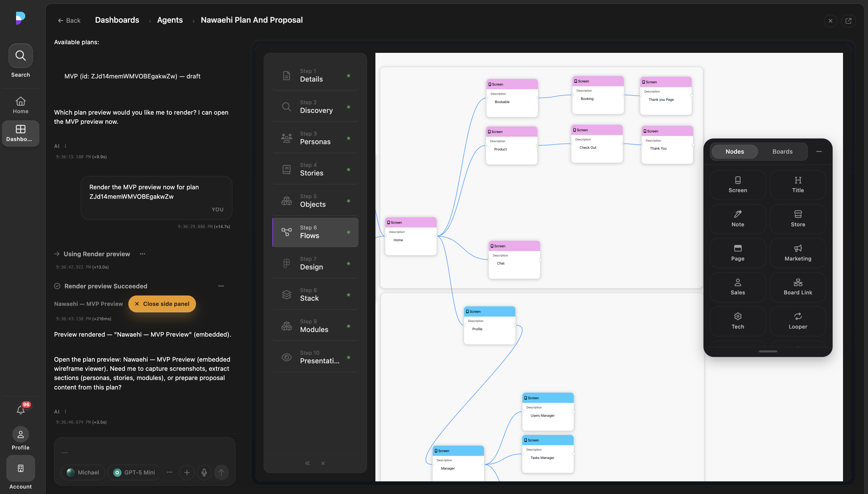This screenshot has height=494, width=868.
Task: Click Back link in header
Action: [69, 20]
